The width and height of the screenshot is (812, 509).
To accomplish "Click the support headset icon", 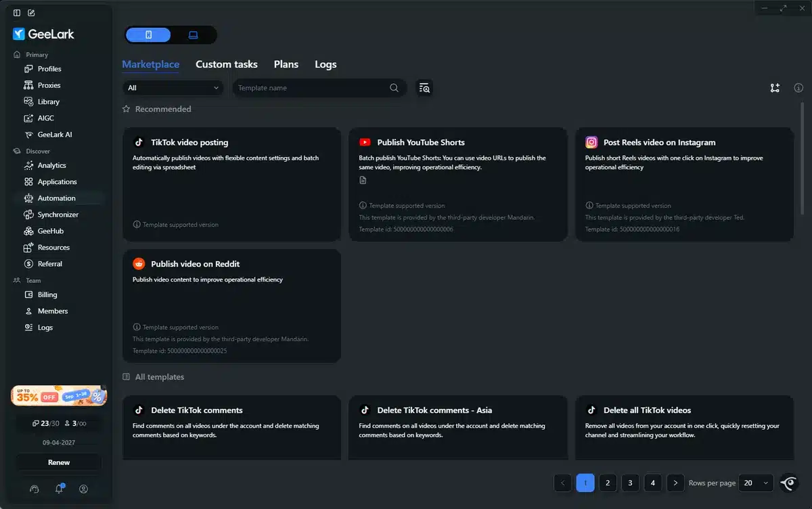I will [35, 489].
